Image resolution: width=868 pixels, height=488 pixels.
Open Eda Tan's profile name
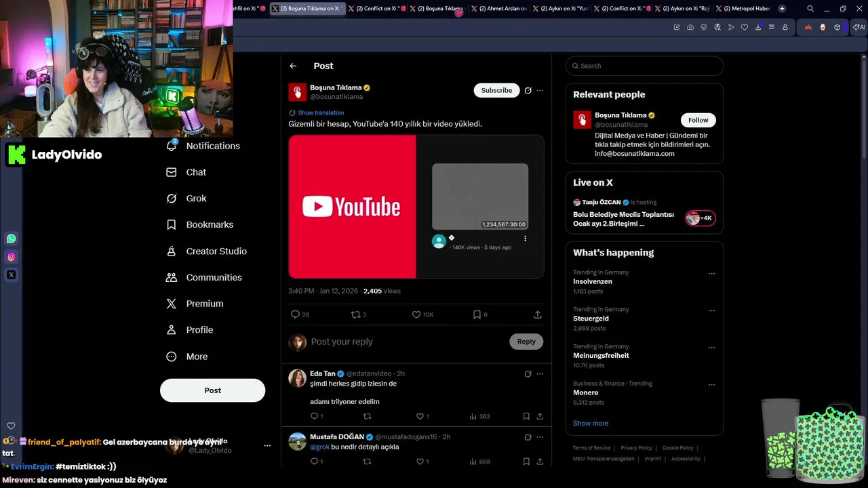[323, 373]
